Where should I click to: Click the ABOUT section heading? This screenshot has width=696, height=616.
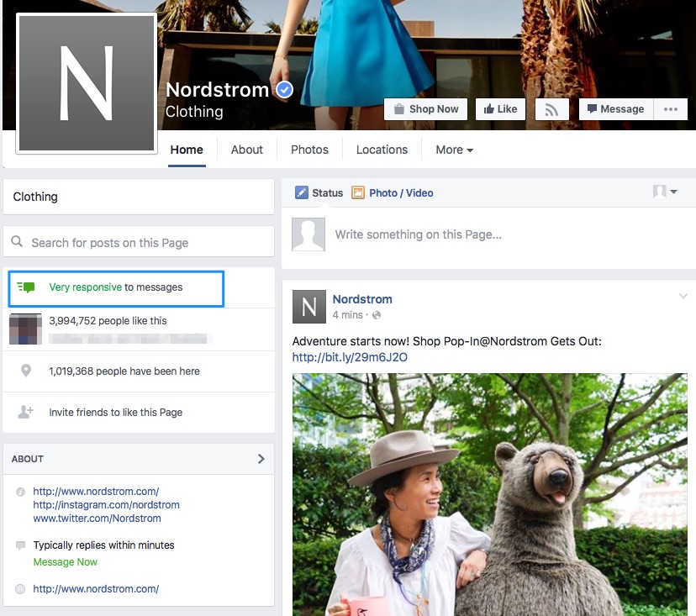tap(28, 459)
